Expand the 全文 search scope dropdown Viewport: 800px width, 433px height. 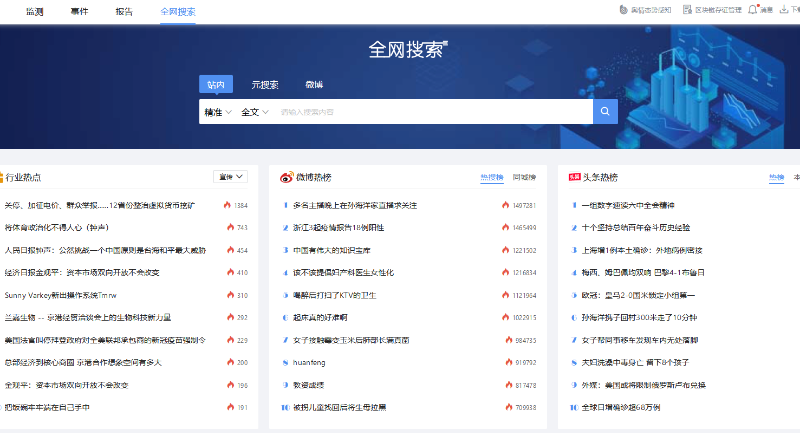(254, 112)
